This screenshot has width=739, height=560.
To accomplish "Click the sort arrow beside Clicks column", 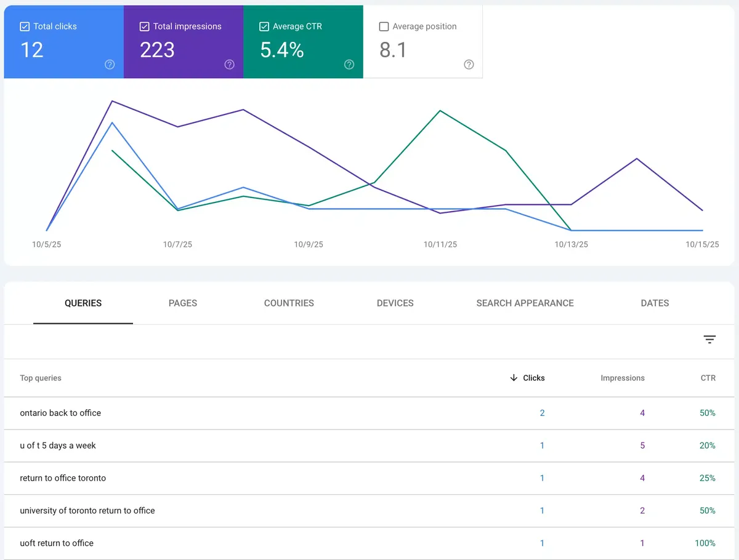I will tap(514, 378).
